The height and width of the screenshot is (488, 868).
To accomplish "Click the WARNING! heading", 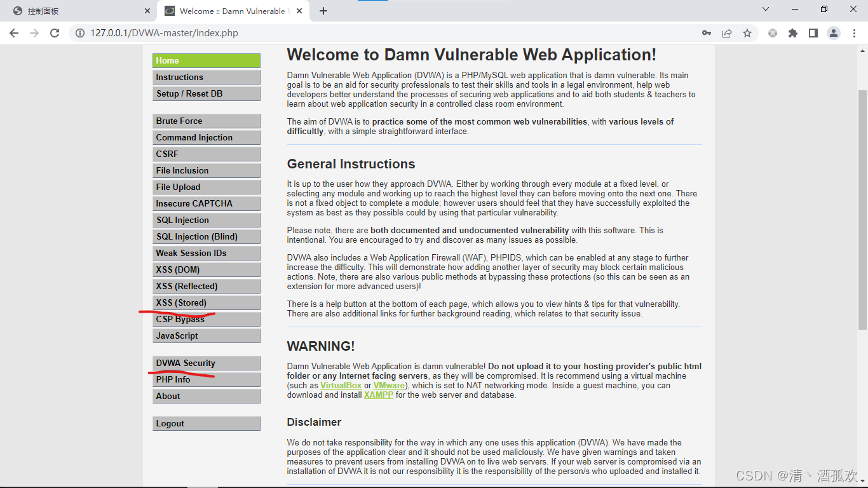I will [x=321, y=346].
